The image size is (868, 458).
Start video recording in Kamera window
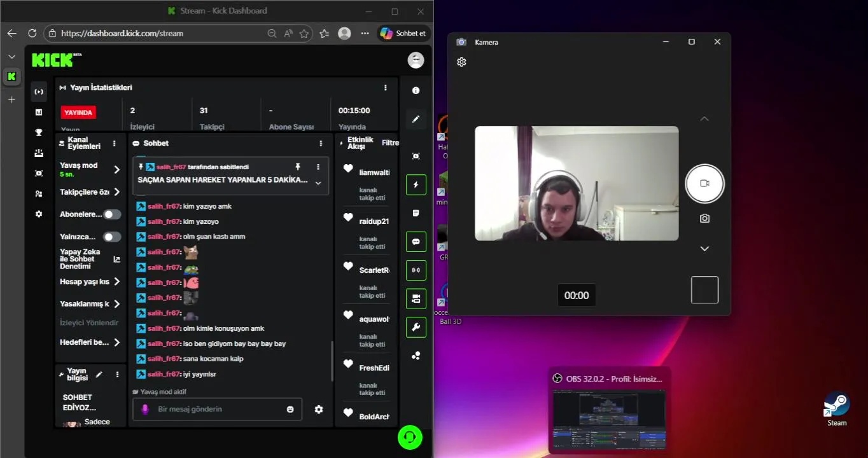[x=704, y=183]
